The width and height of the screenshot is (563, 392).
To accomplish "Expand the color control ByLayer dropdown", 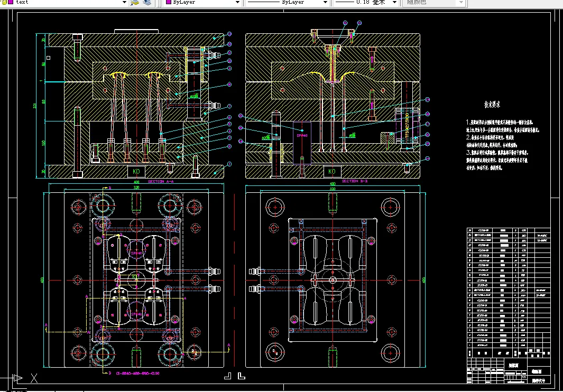I will tap(238, 2).
